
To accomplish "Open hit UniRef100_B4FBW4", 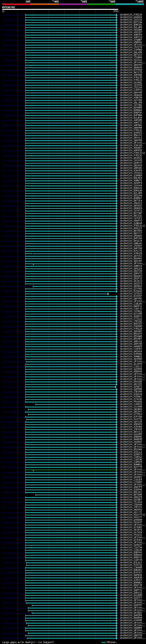I will (x=131, y=115).
